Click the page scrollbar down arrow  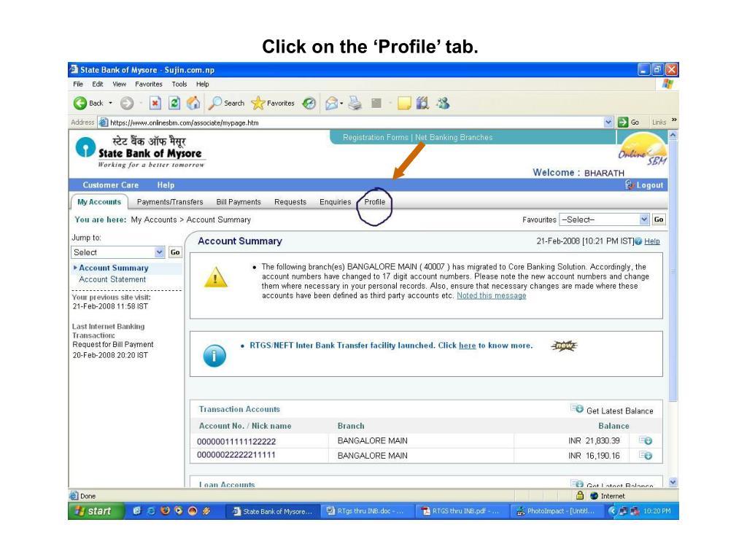673,482
